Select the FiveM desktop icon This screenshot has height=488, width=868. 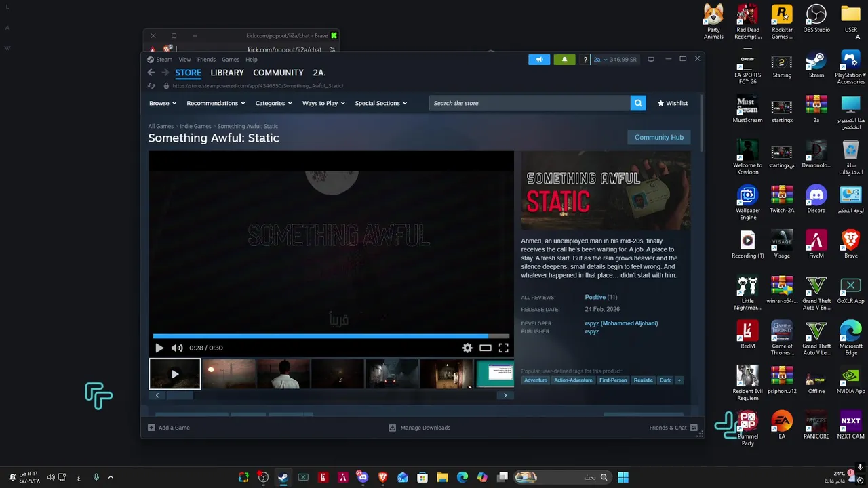pos(816,245)
